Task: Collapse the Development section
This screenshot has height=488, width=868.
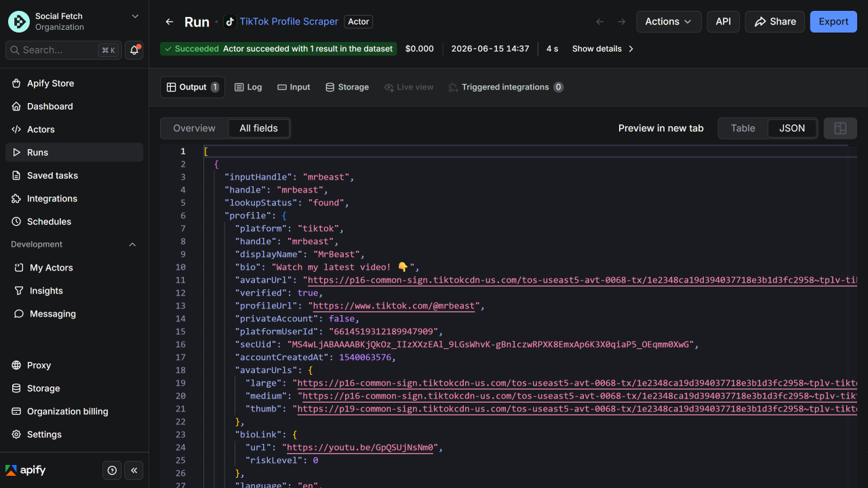Action: [x=132, y=245]
